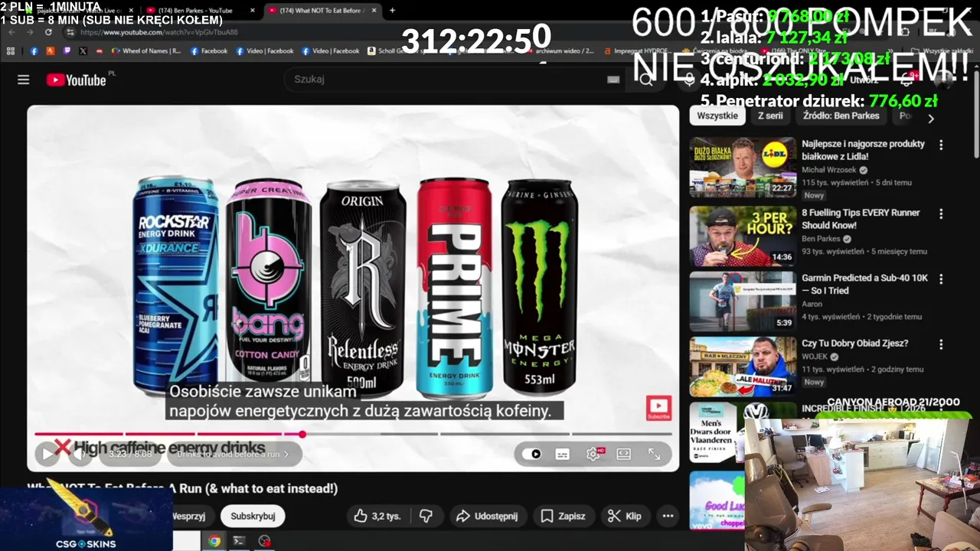Select the Wszystkie filter chip
This screenshot has height=551, width=980.
pyautogui.click(x=717, y=116)
